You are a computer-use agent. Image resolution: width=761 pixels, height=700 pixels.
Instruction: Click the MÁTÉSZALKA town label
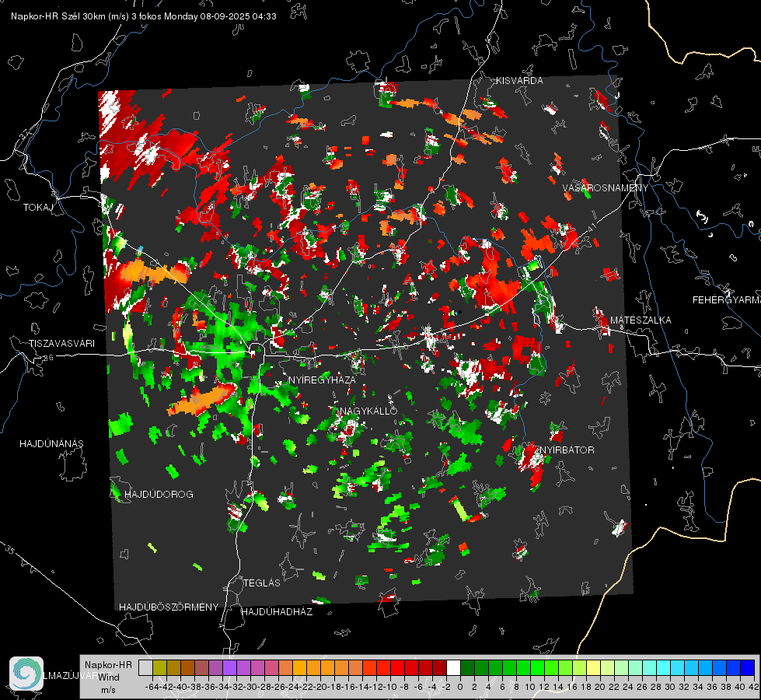coord(641,320)
